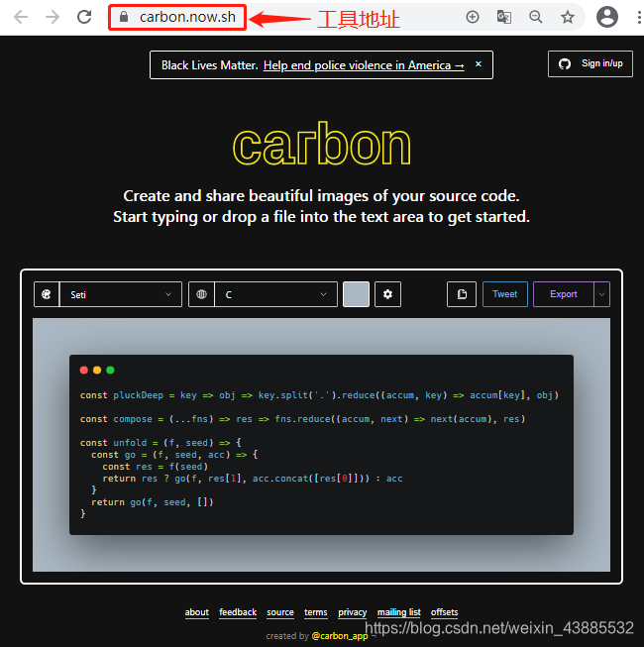The image size is (644, 647).
Task: Pick the background color swatch
Action: coord(356,294)
